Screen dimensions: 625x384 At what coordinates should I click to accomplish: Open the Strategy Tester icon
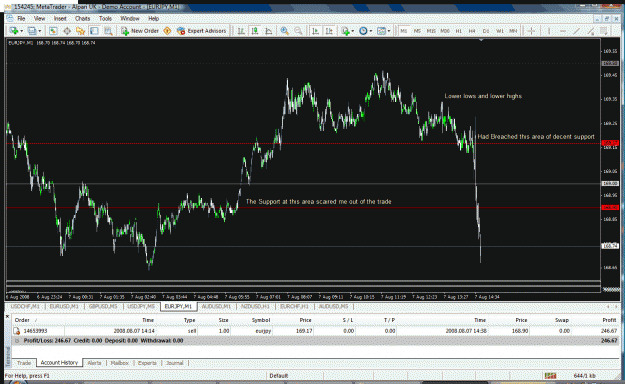pyautogui.click(x=108, y=31)
